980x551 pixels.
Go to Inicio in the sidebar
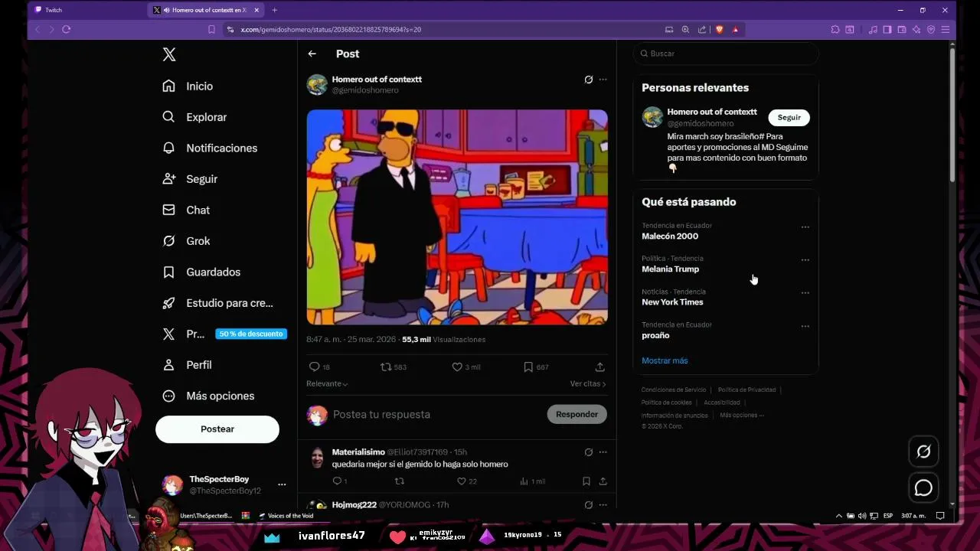188,86
